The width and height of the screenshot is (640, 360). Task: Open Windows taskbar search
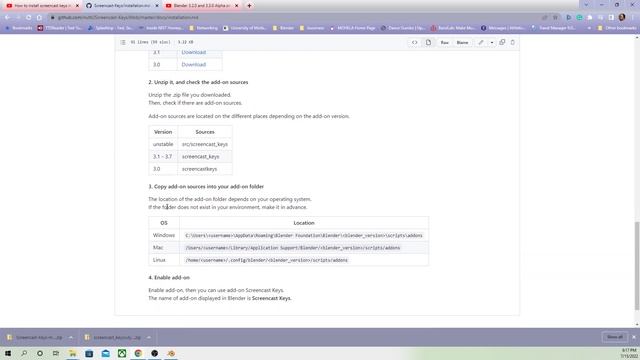coord(24,353)
